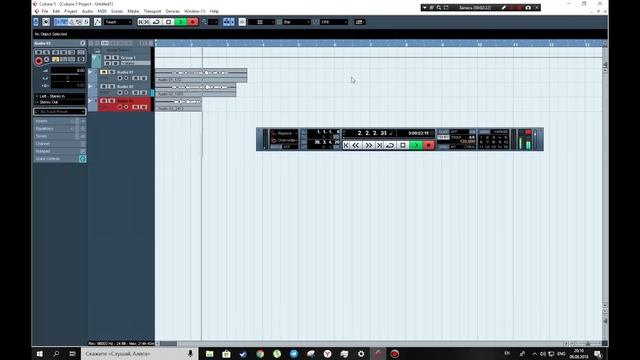The image size is (640, 360).
Task: Toggle the toolbar Cycle loop button
Action: coord(156,22)
